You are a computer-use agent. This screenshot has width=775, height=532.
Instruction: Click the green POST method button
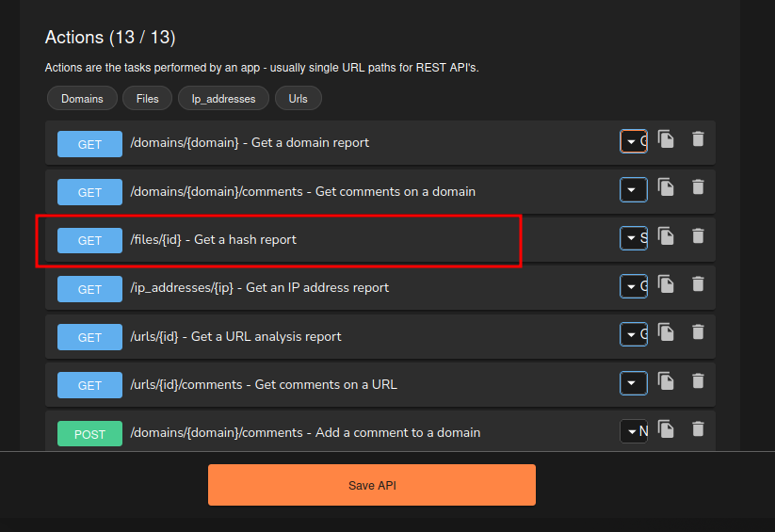[89, 433]
